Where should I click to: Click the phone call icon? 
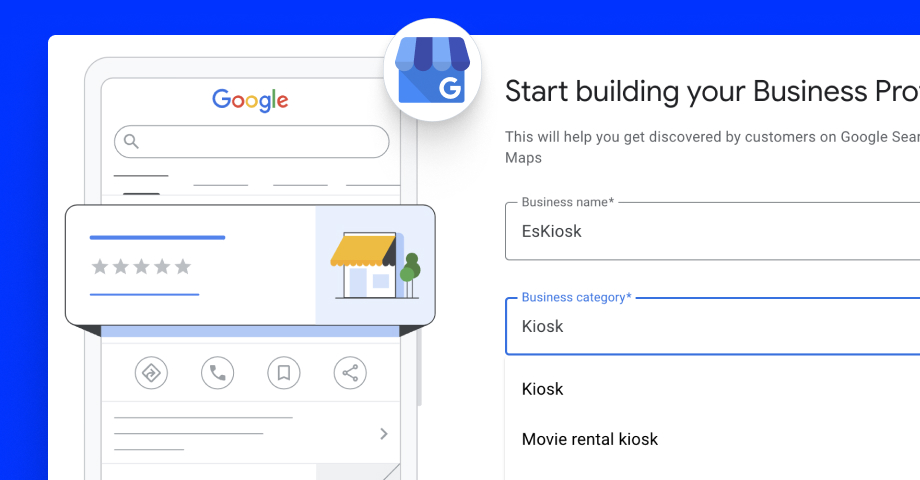click(218, 373)
